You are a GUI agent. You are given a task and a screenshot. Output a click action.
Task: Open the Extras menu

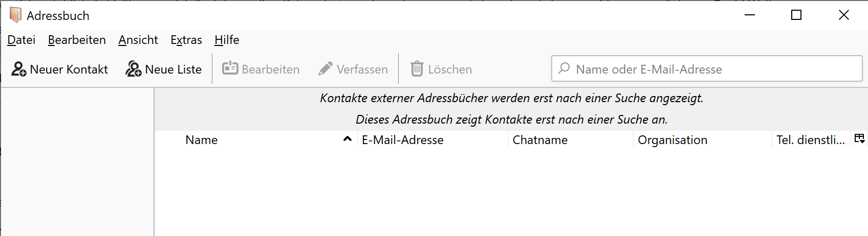pos(186,40)
